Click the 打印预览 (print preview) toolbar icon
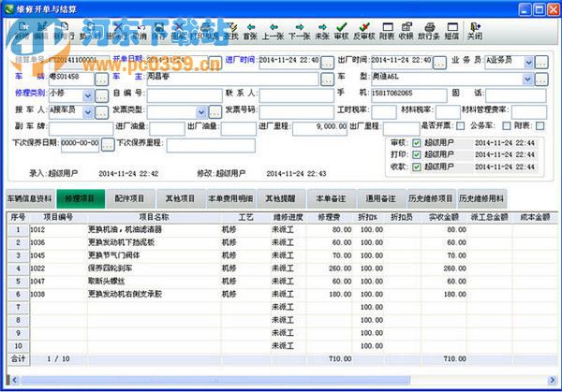 point(204,31)
